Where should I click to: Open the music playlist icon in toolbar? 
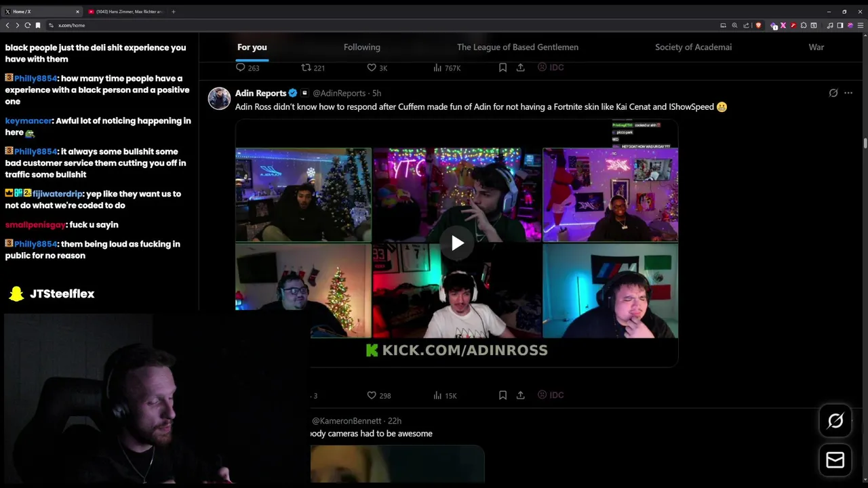pyautogui.click(x=830, y=25)
